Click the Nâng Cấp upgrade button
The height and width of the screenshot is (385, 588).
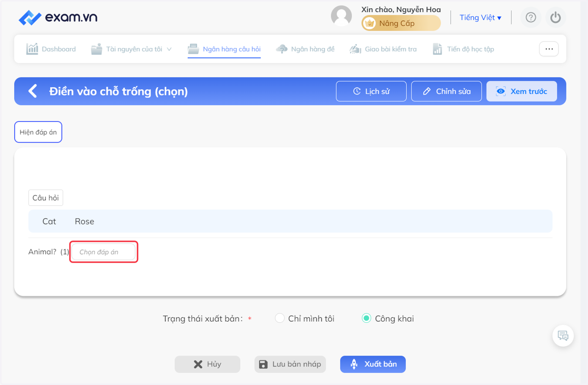click(401, 23)
